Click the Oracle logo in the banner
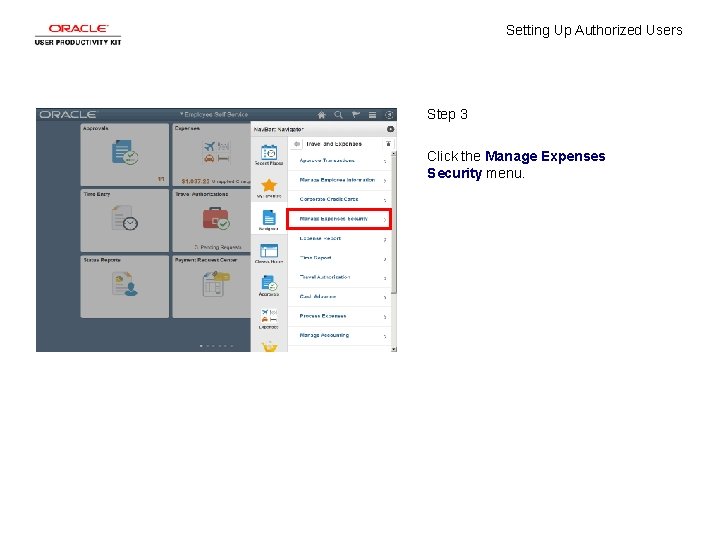This screenshot has height=540, width=720. coord(68,115)
